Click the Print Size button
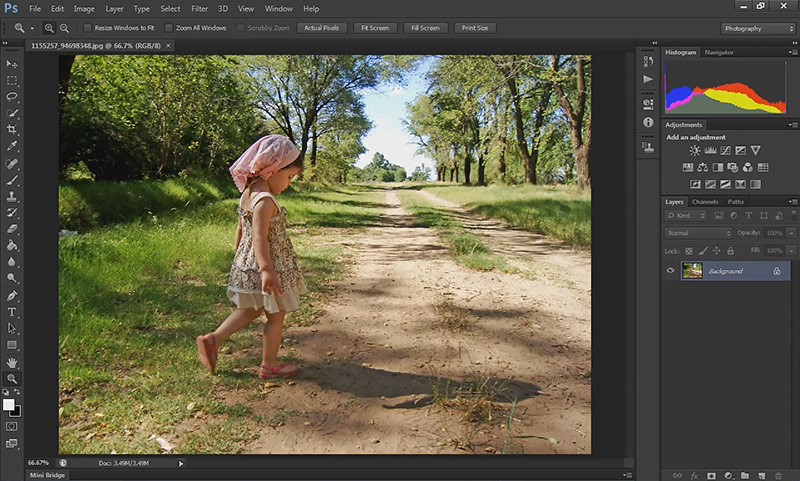Viewport: 800px width, 481px height. pos(475,28)
